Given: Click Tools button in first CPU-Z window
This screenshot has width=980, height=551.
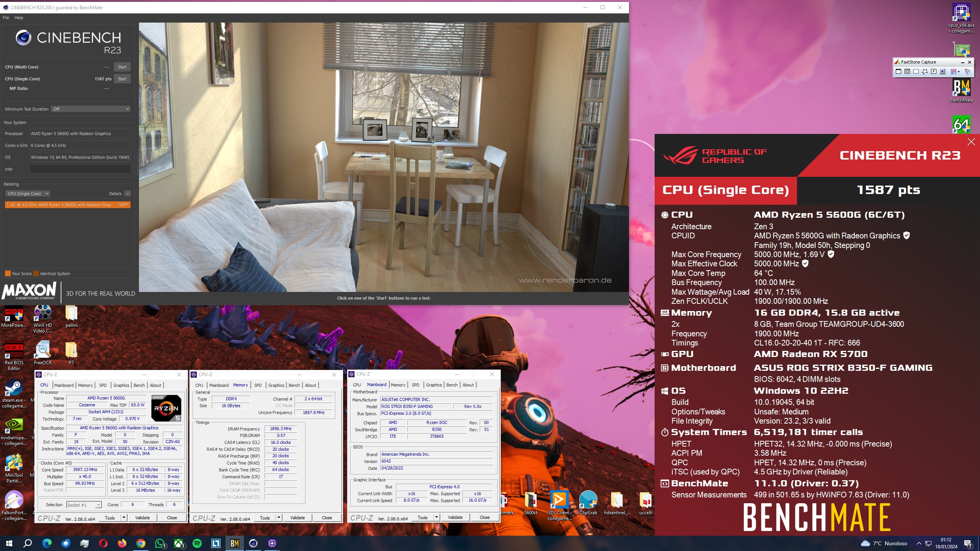Looking at the screenshot, I should click(110, 518).
